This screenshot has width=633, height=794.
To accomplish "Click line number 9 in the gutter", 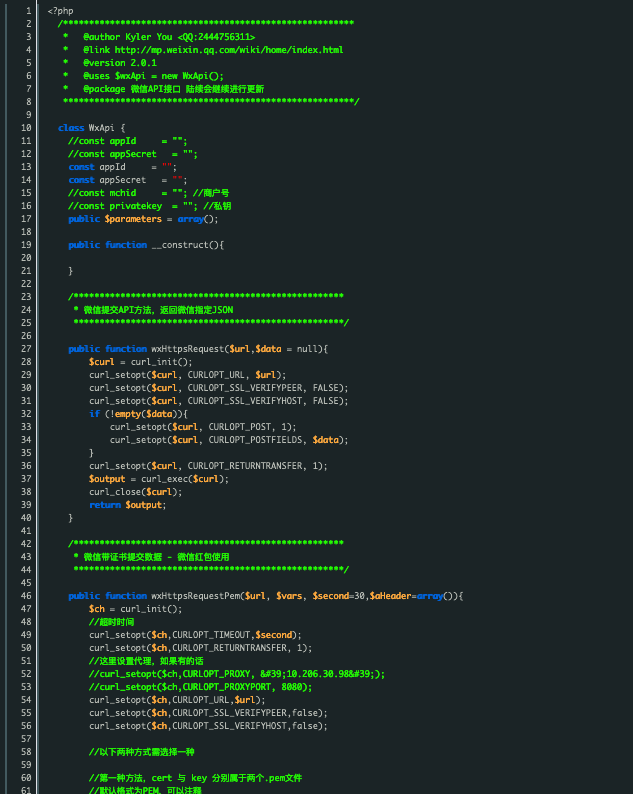I will (28, 115).
